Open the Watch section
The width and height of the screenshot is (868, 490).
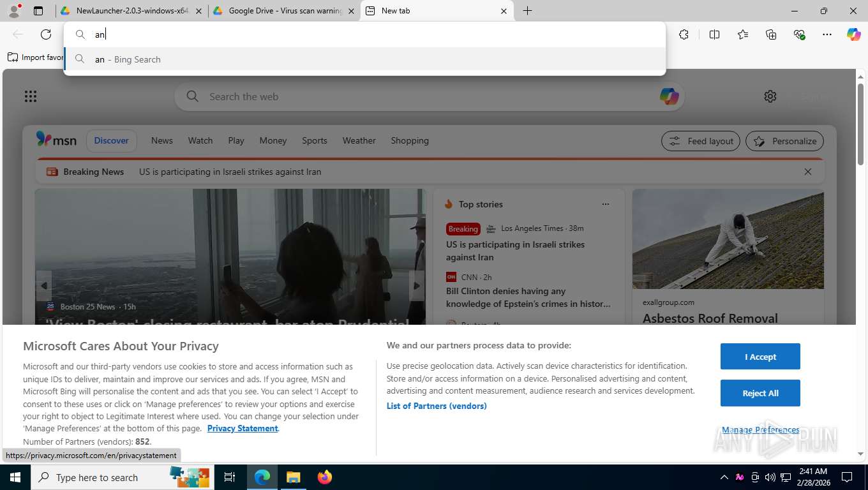point(200,140)
